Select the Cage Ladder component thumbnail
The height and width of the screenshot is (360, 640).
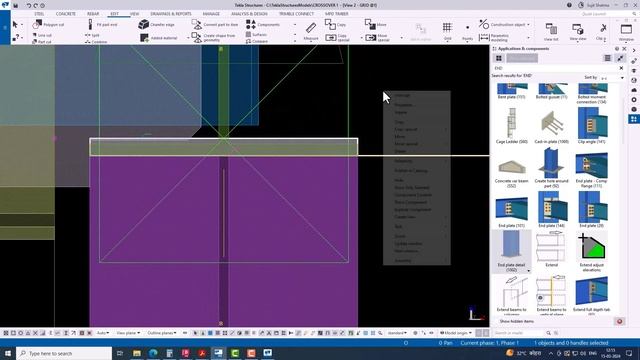click(511, 126)
